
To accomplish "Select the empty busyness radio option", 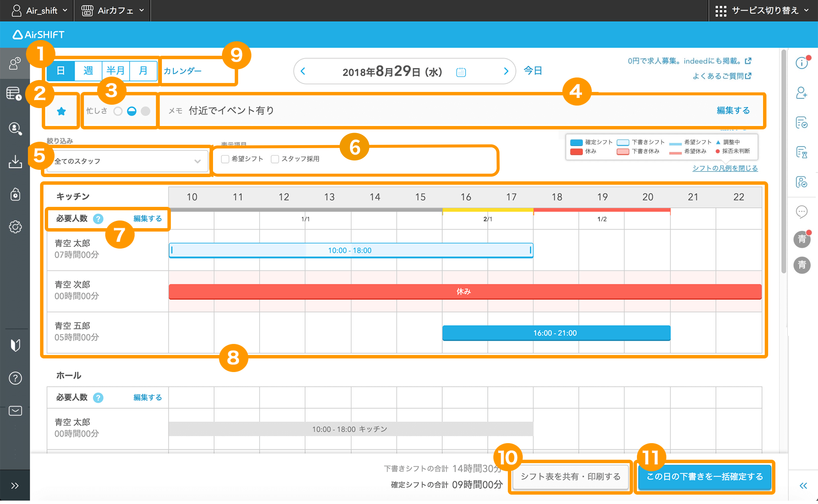I will pos(118,111).
